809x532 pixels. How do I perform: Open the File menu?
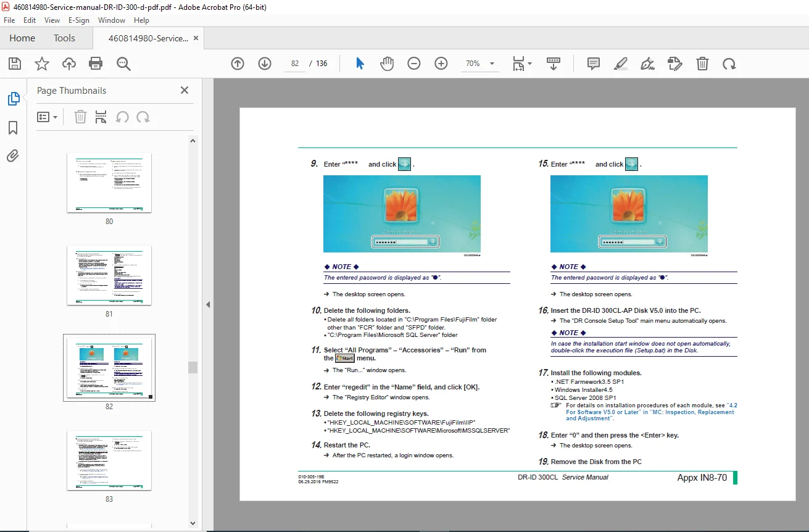click(x=9, y=20)
